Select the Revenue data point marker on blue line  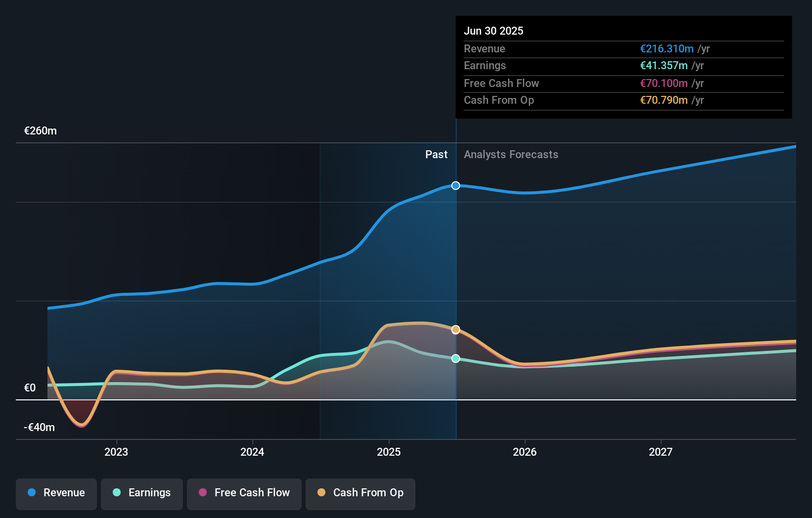(x=456, y=185)
